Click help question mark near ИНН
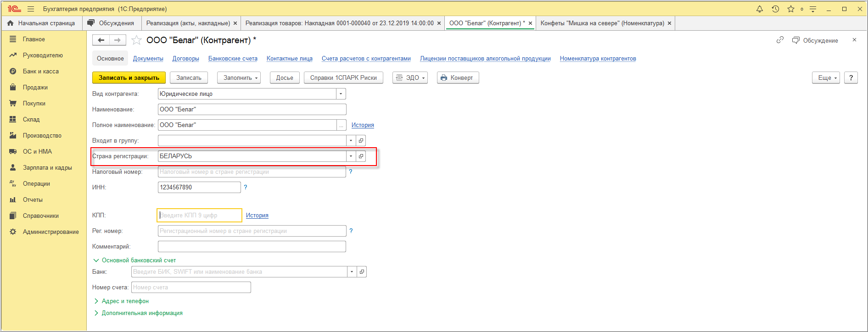 [x=246, y=187]
